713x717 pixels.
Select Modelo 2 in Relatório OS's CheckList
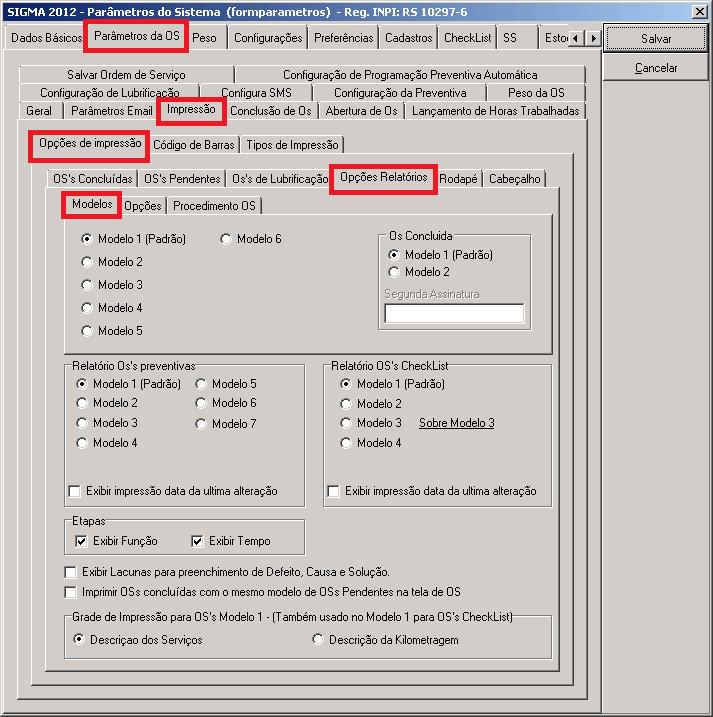(371, 404)
